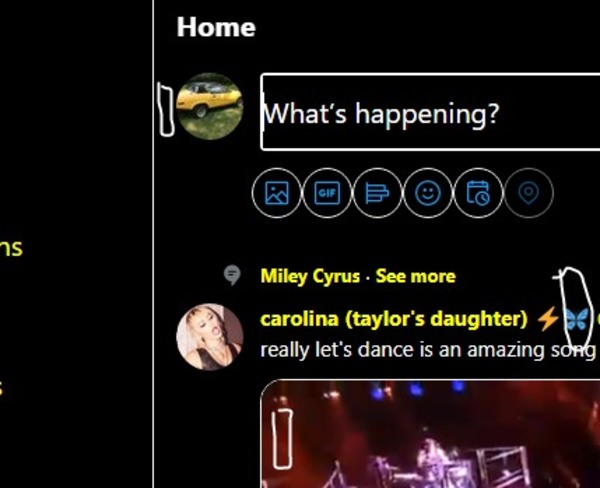The image size is (600, 488).
Task: Click carolina's round avatar photo
Action: tap(210, 337)
